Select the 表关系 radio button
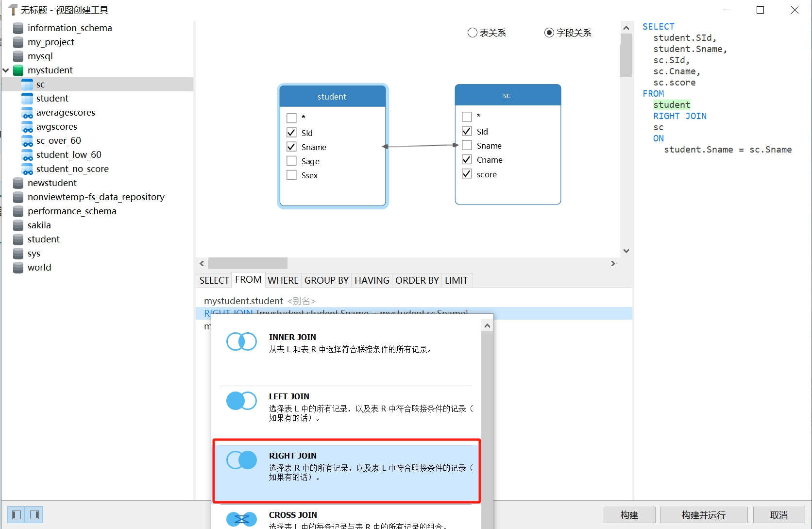 point(472,33)
